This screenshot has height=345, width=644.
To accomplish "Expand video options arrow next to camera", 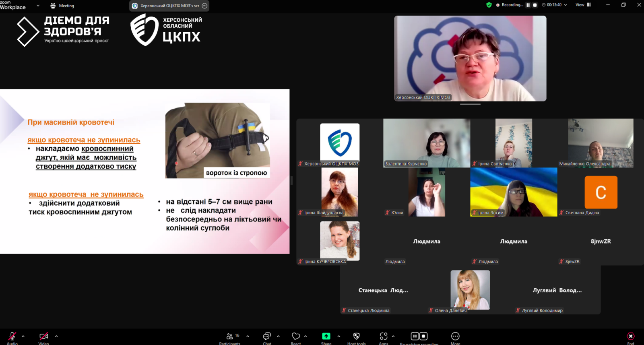I will [x=56, y=336].
